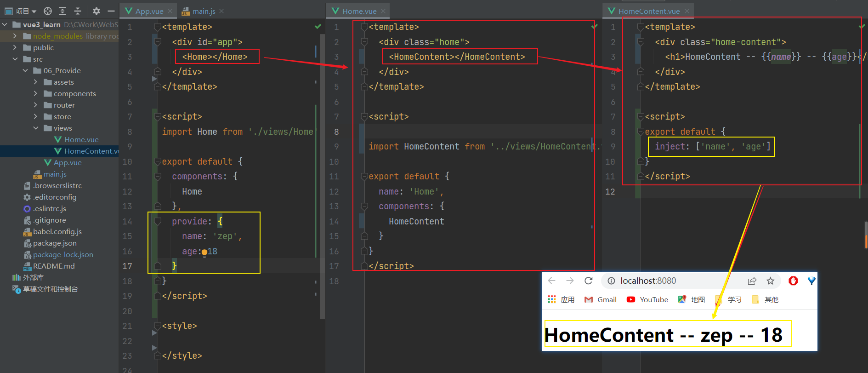Image resolution: width=868 pixels, height=373 pixels.
Task: Select .eslintrc.js file in tree
Action: pos(45,208)
